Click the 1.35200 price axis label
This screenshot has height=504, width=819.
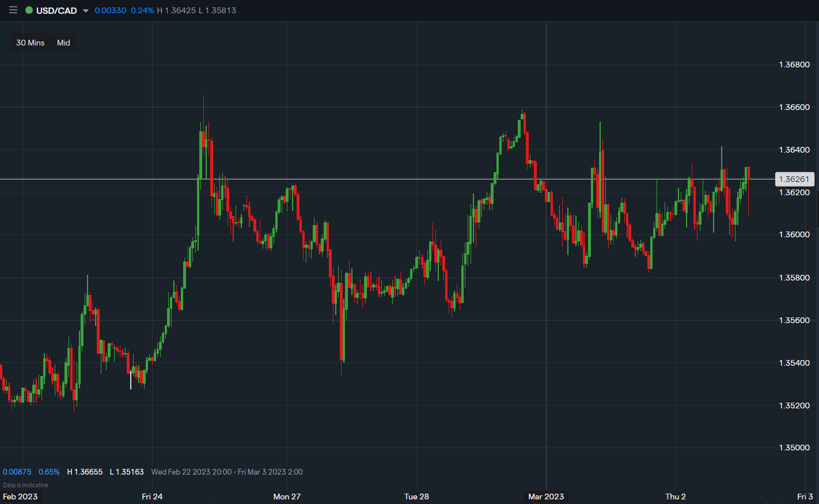coord(794,406)
